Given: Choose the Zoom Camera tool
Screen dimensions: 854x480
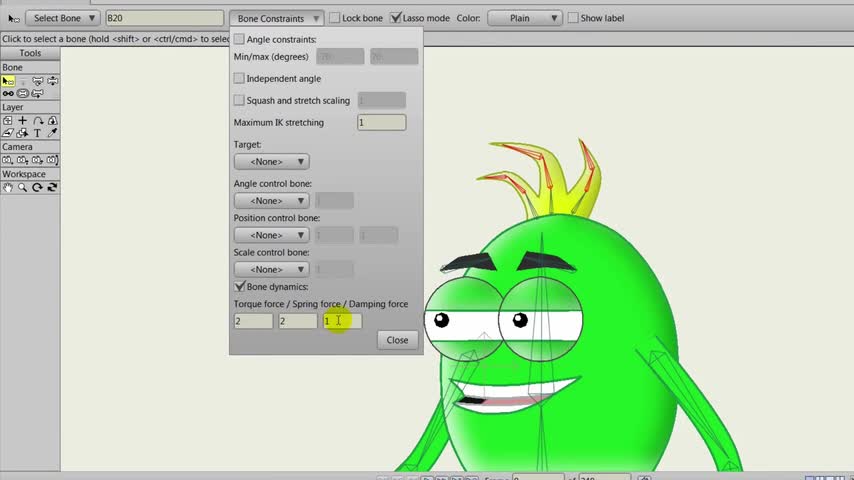Looking at the screenshot, I should pyautogui.click(x=23, y=160).
